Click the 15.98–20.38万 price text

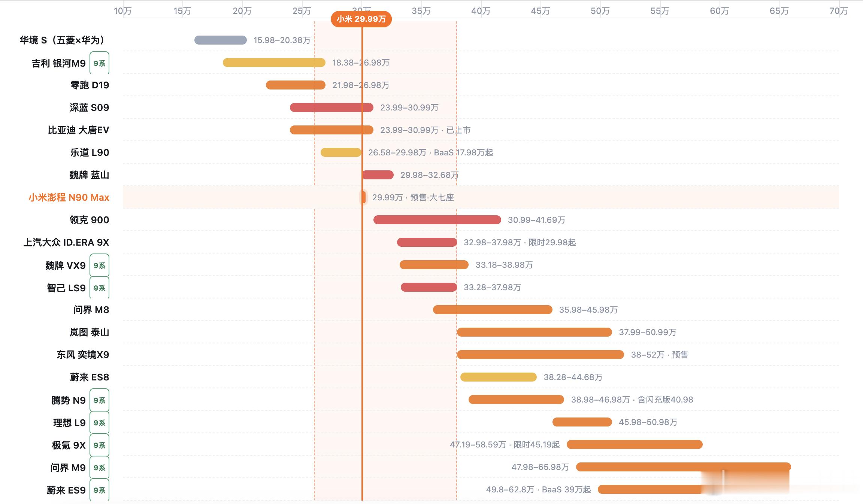click(282, 40)
